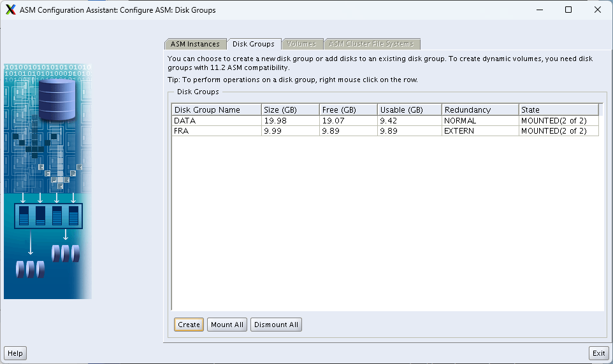Click the Redundancy column header
The height and width of the screenshot is (364, 613).
[480, 109]
